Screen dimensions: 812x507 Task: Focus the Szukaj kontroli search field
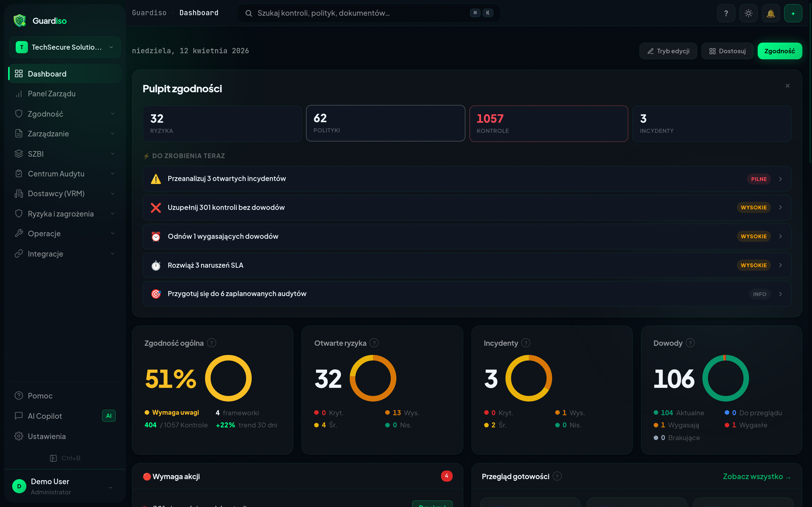(x=362, y=13)
